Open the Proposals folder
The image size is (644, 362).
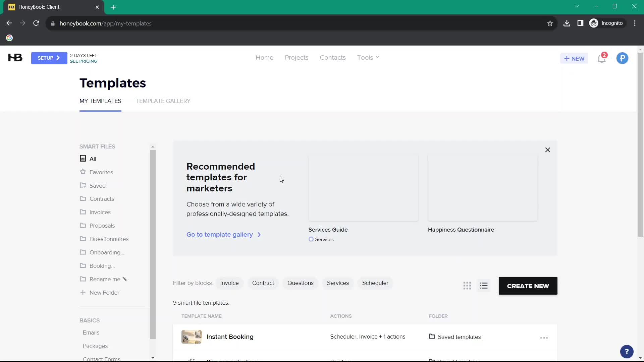click(x=97, y=226)
